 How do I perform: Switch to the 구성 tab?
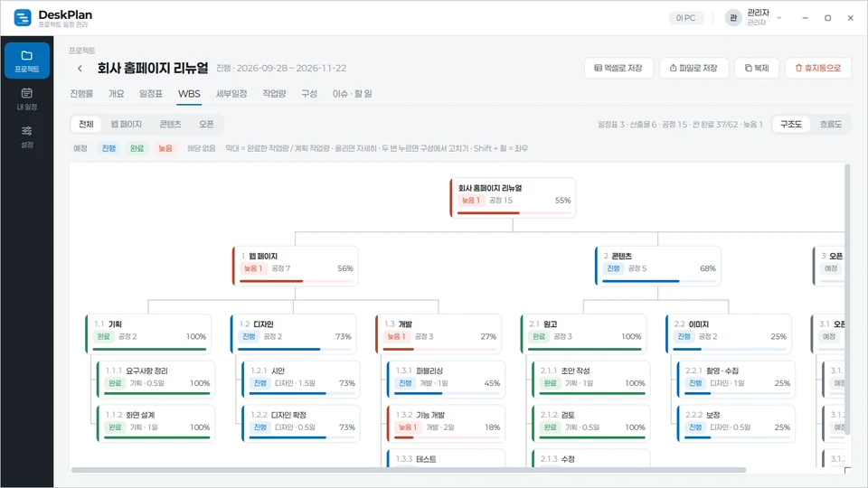click(309, 93)
